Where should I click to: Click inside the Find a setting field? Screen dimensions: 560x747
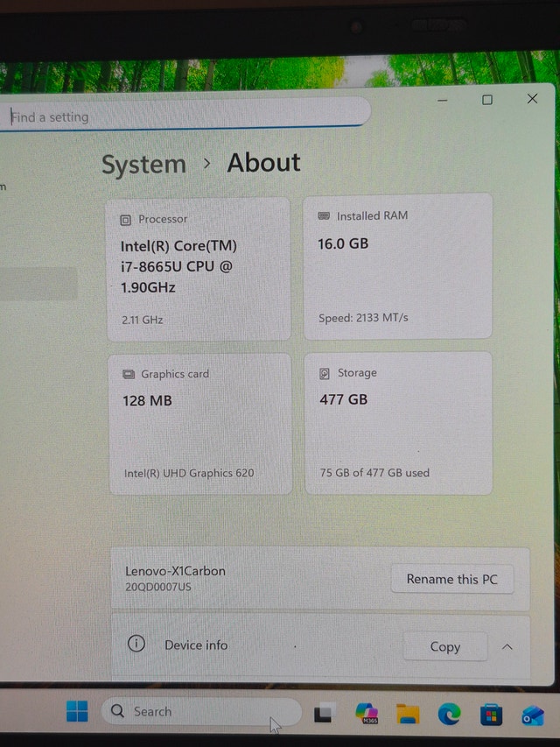[185, 115]
